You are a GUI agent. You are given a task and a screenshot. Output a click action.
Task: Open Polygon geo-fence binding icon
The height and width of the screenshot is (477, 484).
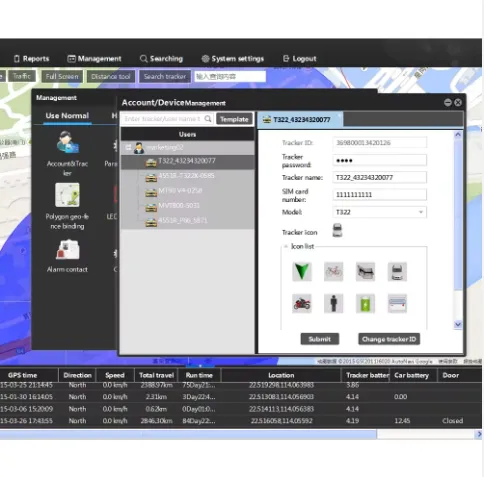coord(67,195)
